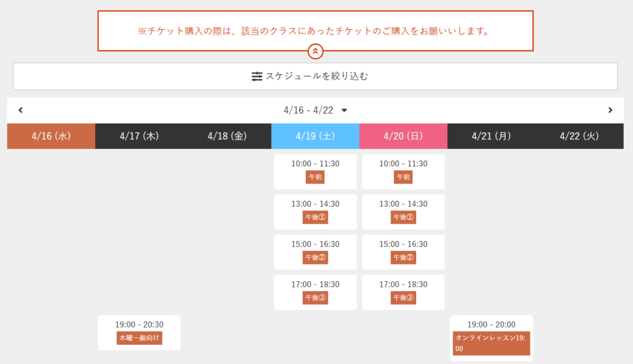Select Sunday 13:00 - 14:30 午後① slot
This screenshot has height=364, width=633.
[403, 211]
